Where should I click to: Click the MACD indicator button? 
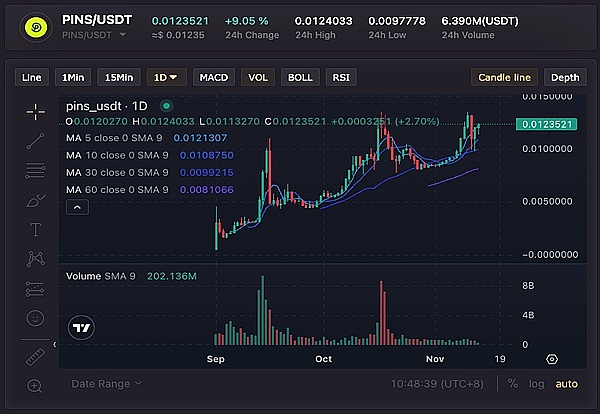pos(214,77)
